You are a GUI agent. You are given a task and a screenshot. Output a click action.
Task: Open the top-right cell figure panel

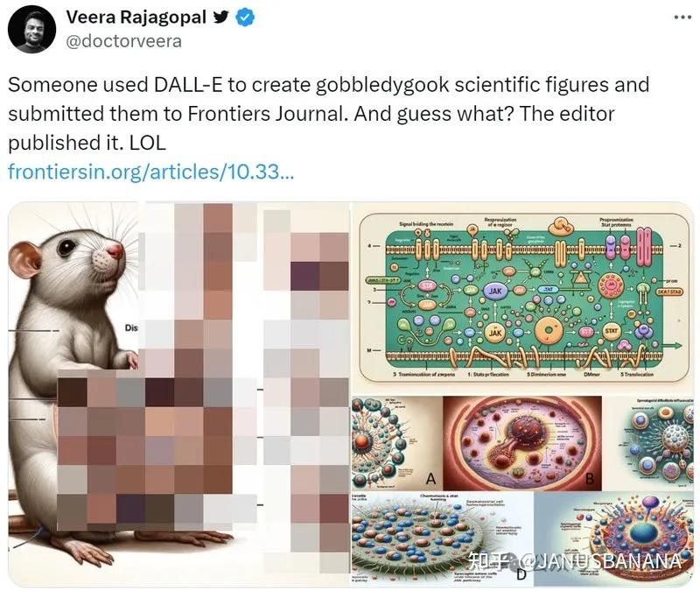(x=648, y=443)
